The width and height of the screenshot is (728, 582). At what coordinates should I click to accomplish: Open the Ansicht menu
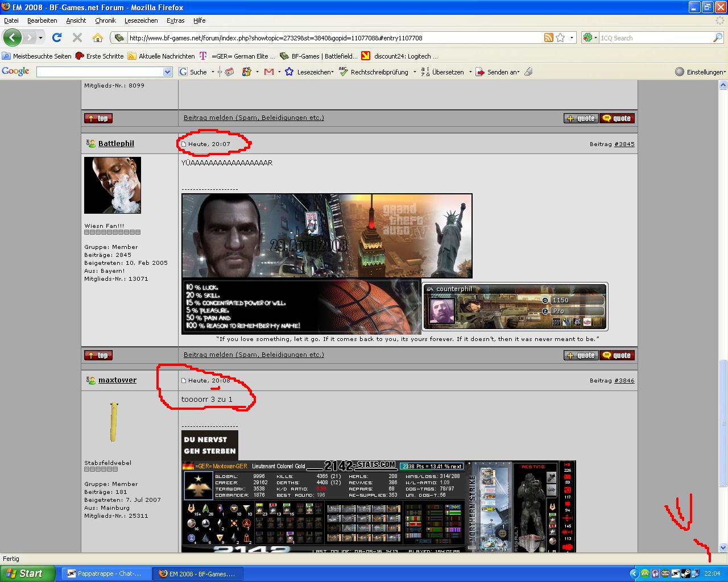76,20
